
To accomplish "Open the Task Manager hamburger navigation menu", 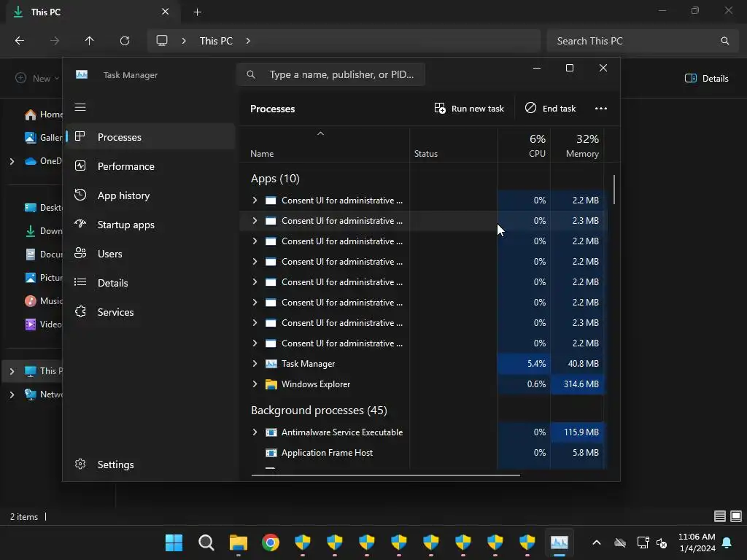I will [x=80, y=107].
